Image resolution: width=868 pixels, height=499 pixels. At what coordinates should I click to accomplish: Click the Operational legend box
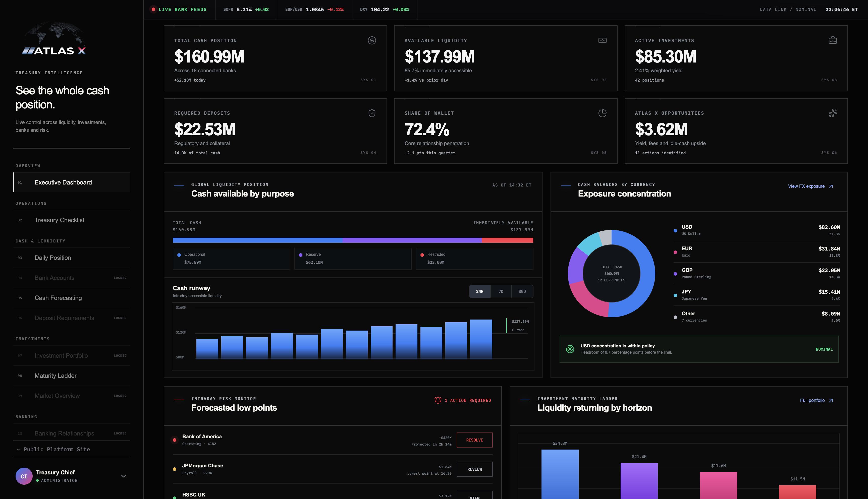point(231,259)
